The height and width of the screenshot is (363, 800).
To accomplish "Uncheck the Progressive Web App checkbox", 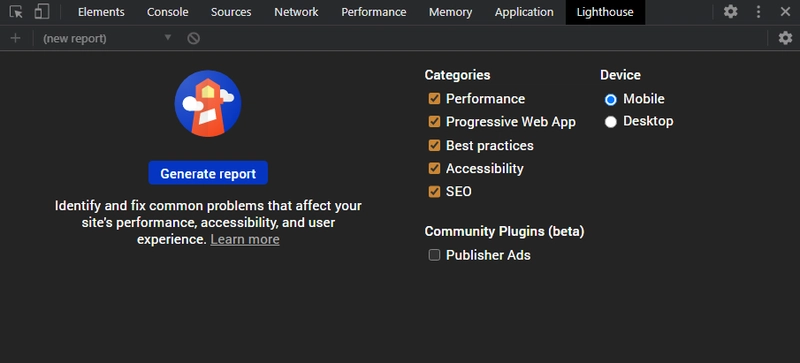I will click(434, 122).
